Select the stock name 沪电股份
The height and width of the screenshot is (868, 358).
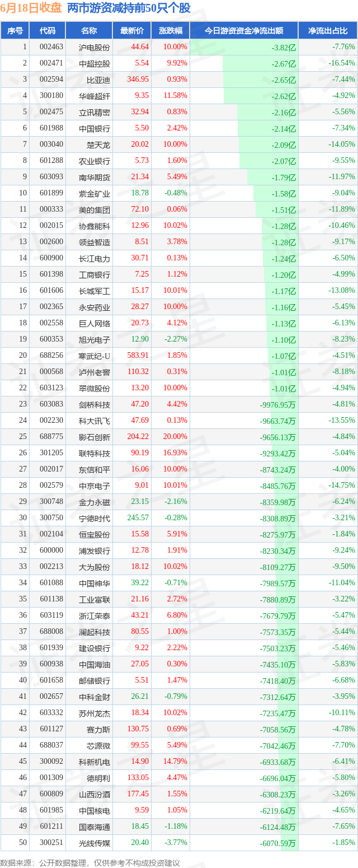click(x=95, y=47)
